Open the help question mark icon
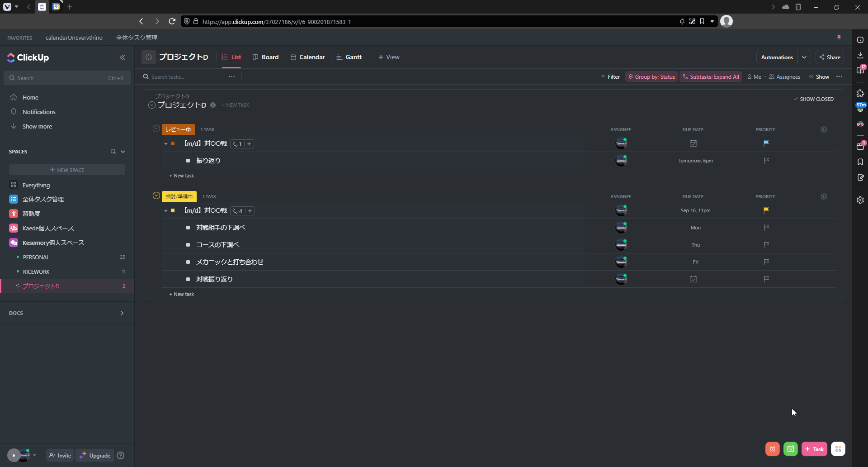The image size is (868, 467). pyautogui.click(x=121, y=456)
